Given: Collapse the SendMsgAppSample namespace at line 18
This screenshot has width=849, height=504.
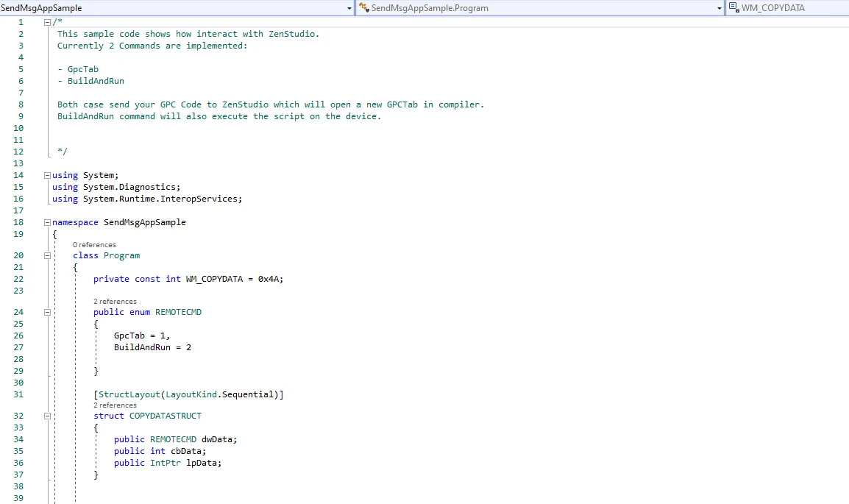Looking at the screenshot, I should 46,222.
